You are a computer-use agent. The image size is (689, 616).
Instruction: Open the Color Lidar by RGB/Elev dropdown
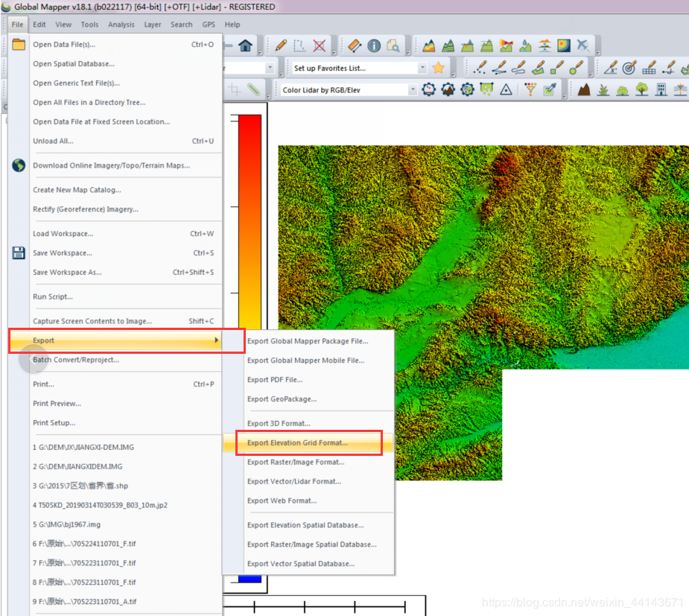pyautogui.click(x=414, y=89)
